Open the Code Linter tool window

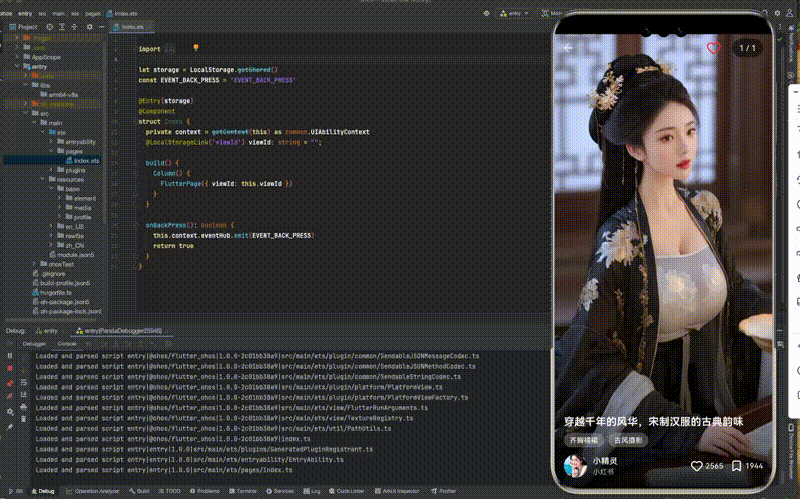click(346, 491)
